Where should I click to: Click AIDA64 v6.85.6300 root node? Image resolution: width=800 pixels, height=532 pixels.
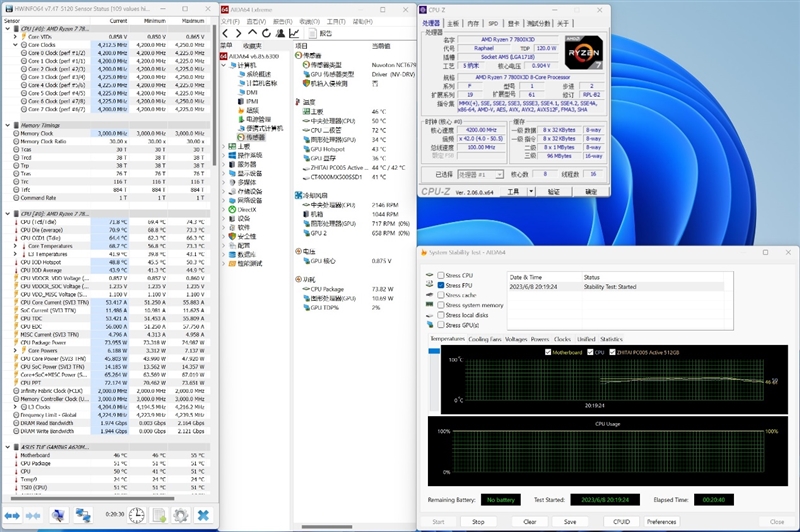tap(249, 56)
